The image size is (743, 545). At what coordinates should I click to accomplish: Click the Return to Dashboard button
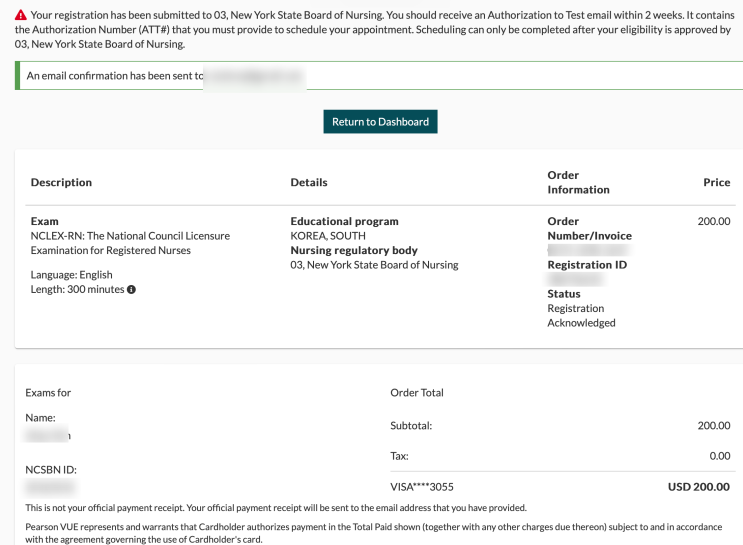[380, 122]
